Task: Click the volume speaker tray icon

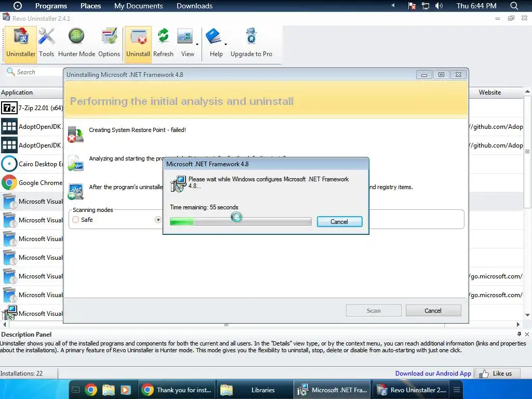Action: [438, 6]
